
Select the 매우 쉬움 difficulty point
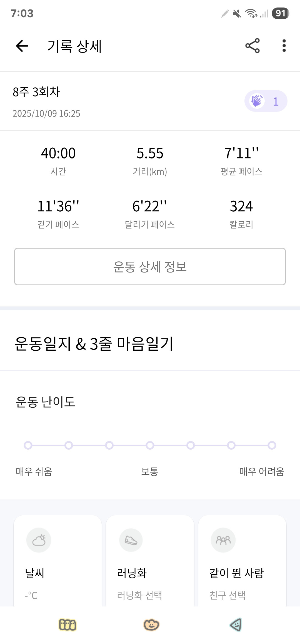[x=28, y=445]
